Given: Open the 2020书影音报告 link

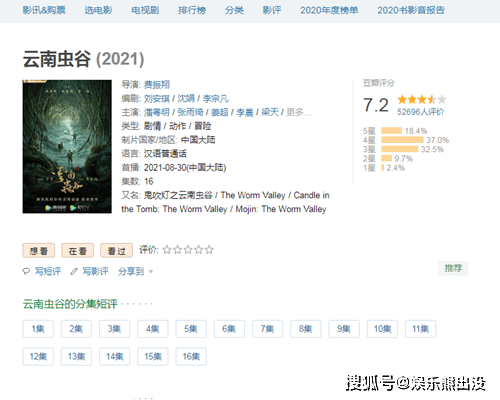Looking at the screenshot, I should [411, 10].
